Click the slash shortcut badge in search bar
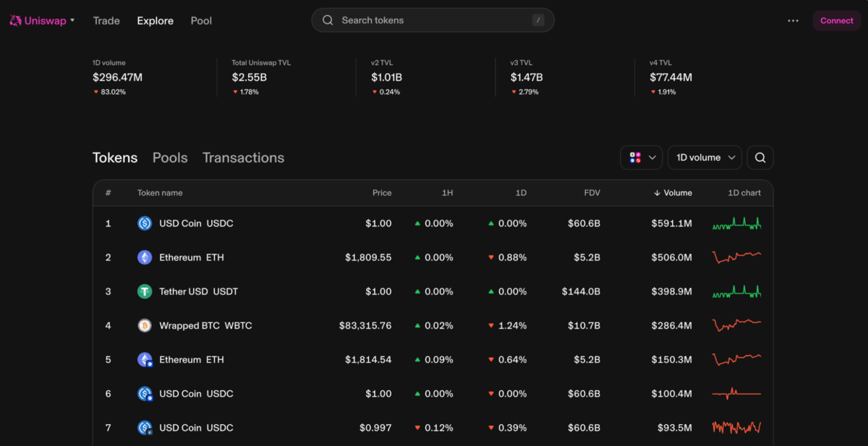Viewport: 868px width, 446px height. click(538, 20)
